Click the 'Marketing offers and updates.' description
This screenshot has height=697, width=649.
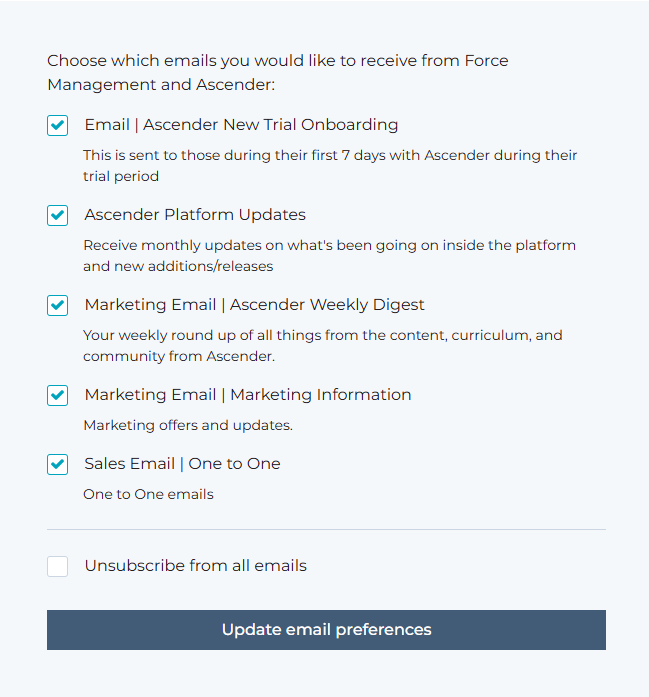(x=188, y=426)
